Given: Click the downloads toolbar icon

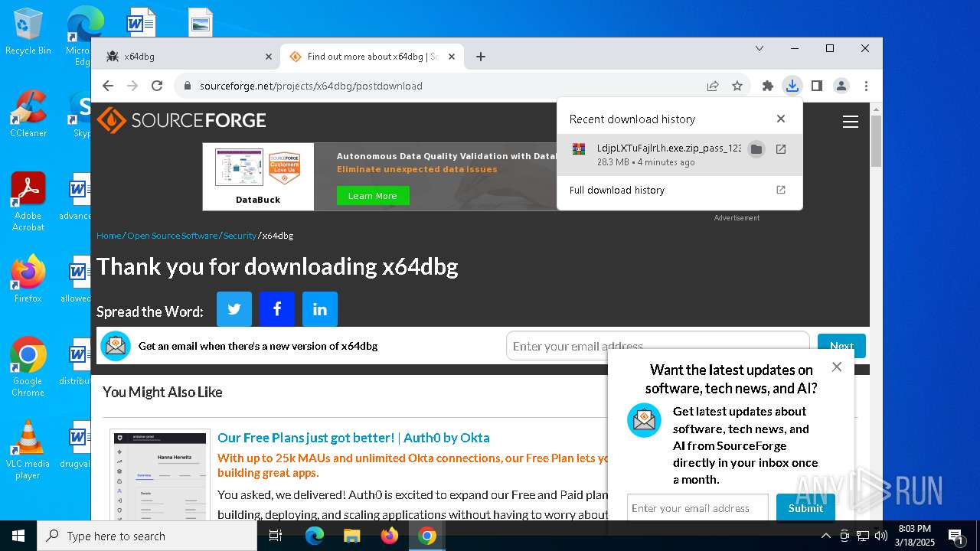Looking at the screenshot, I should tap(792, 86).
